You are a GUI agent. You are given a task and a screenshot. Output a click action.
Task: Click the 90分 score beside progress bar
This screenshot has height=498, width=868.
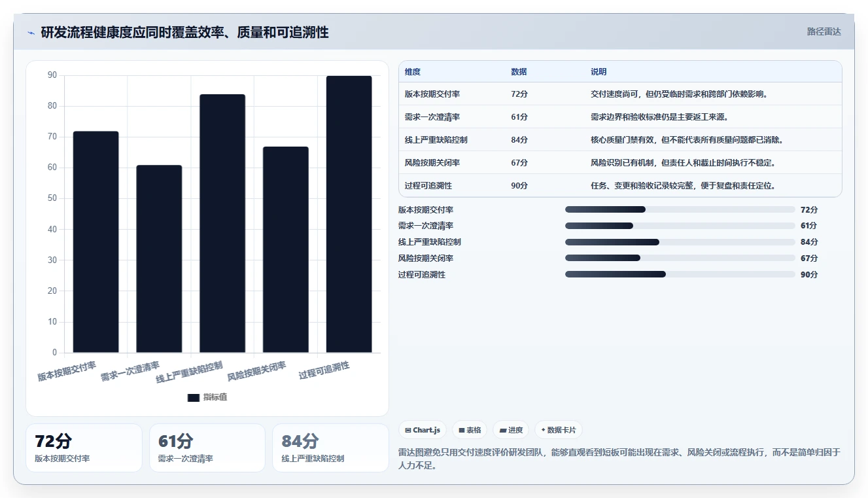(x=809, y=274)
